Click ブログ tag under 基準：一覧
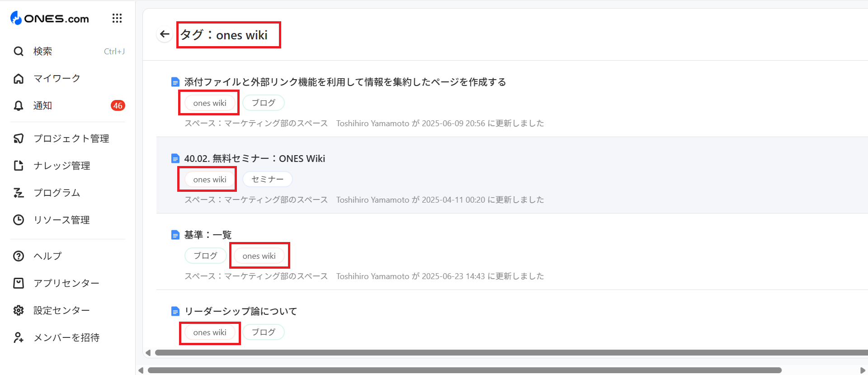Viewport: 868px width, 375px height. point(206,256)
